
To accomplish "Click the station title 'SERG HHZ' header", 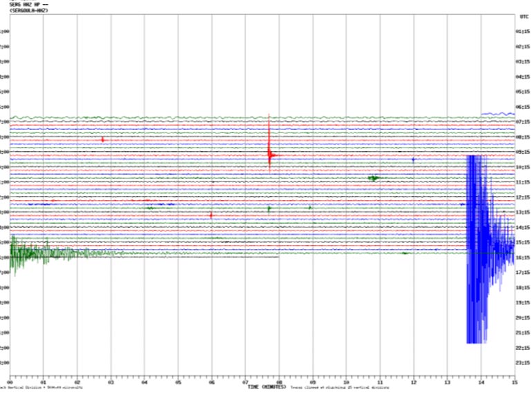I will [x=28, y=5].
